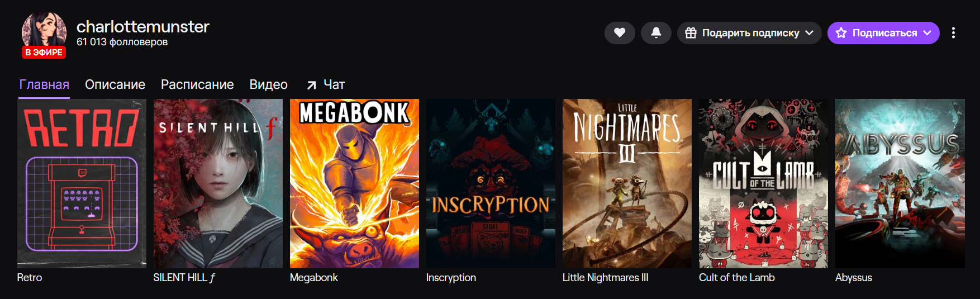The image size is (980, 299).
Task: Open the Расписание tab
Action: (x=197, y=84)
